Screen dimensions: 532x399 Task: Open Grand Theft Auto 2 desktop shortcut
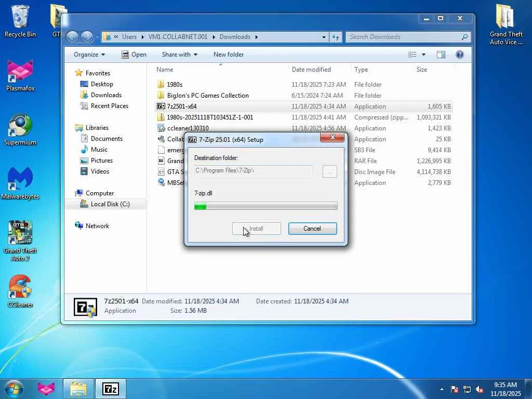pyautogui.click(x=20, y=241)
